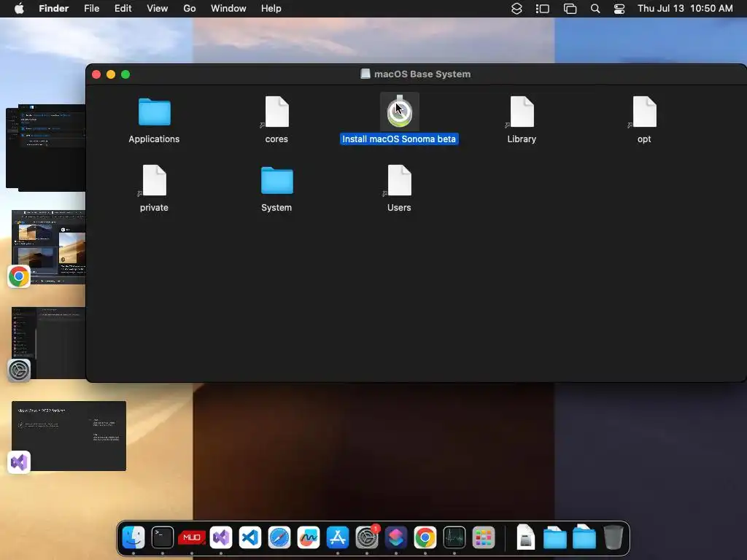Select the cores alias file icon

(x=276, y=112)
